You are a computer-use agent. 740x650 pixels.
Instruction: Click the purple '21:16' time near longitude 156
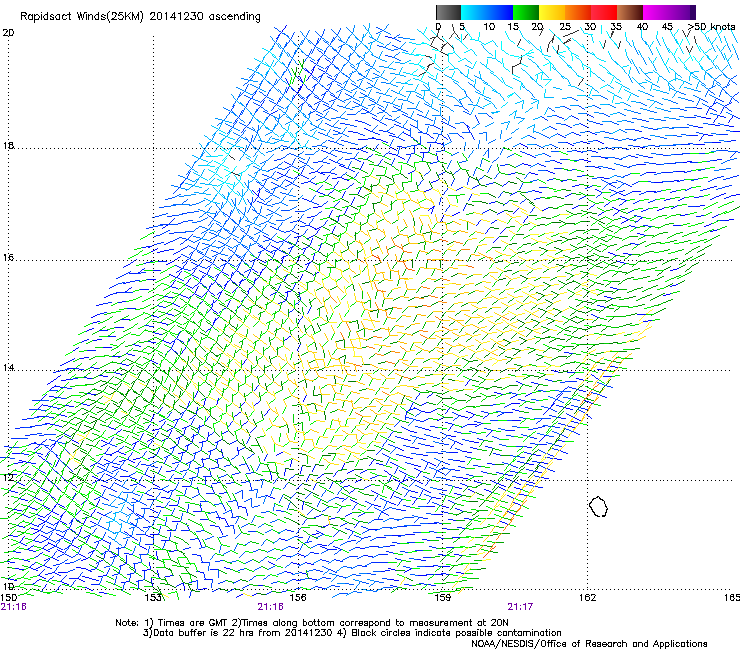(270, 607)
